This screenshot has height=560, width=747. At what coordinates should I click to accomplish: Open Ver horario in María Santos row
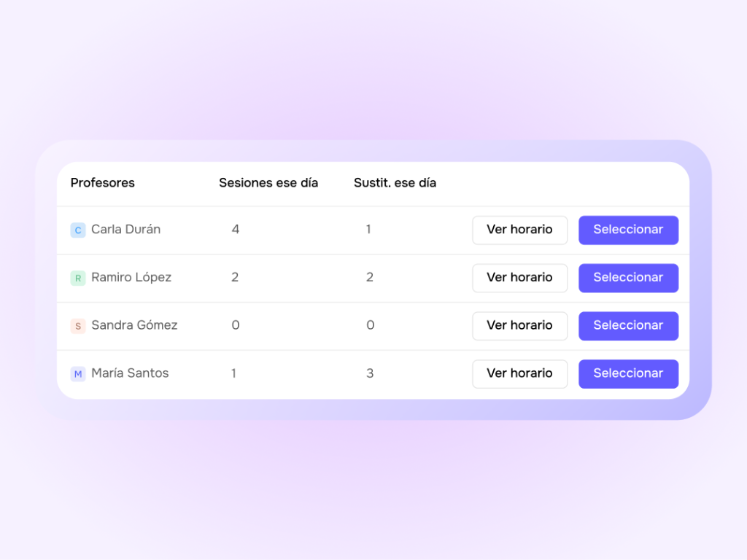[519, 374]
